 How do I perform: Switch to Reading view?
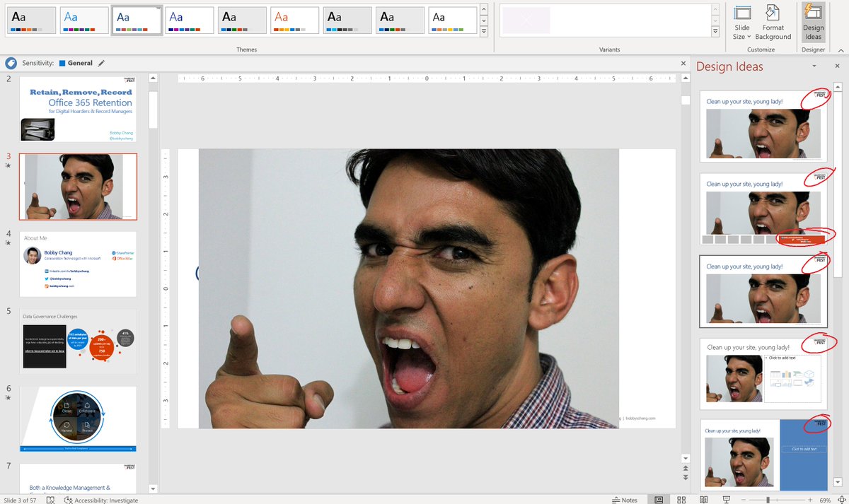tap(704, 500)
